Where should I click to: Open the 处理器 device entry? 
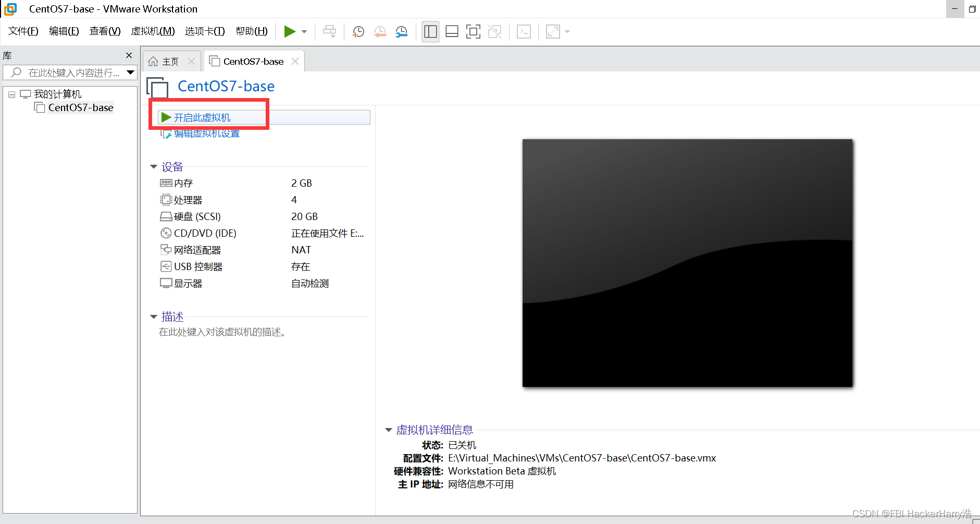coord(188,200)
